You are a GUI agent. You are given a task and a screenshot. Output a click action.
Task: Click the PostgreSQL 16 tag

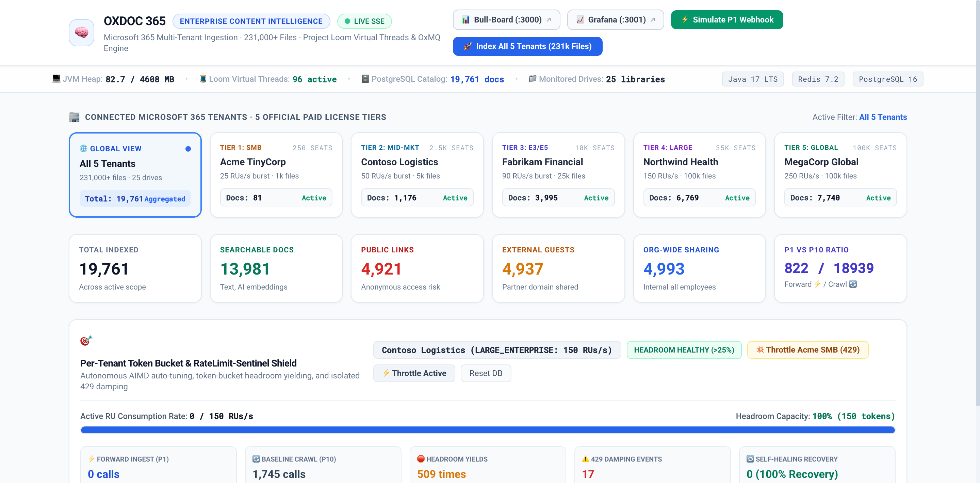pyautogui.click(x=887, y=79)
